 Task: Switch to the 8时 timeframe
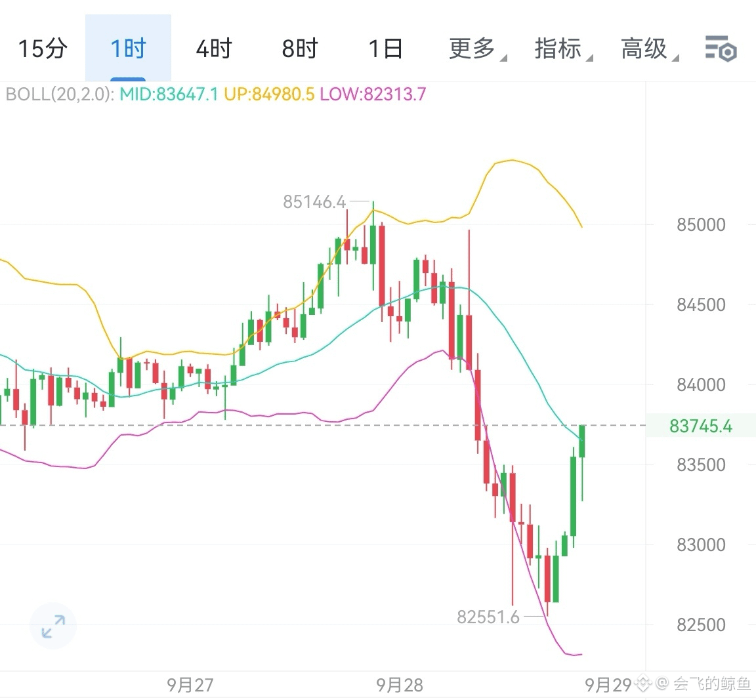300,49
